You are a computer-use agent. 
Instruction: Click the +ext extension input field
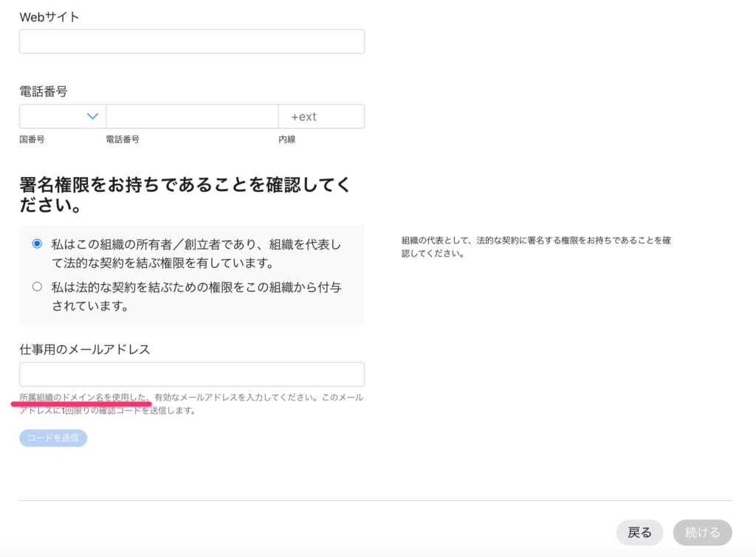click(321, 117)
